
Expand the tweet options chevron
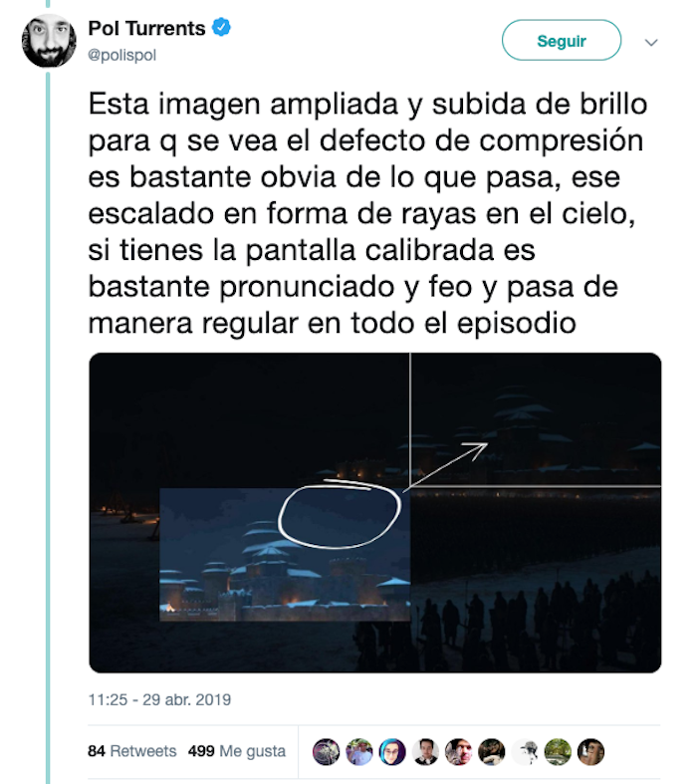(651, 43)
